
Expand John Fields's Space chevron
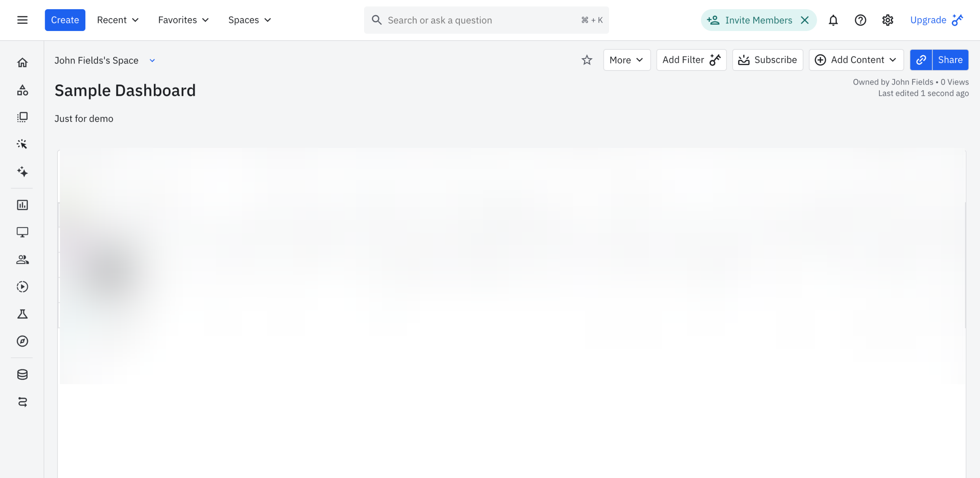pyautogui.click(x=152, y=61)
